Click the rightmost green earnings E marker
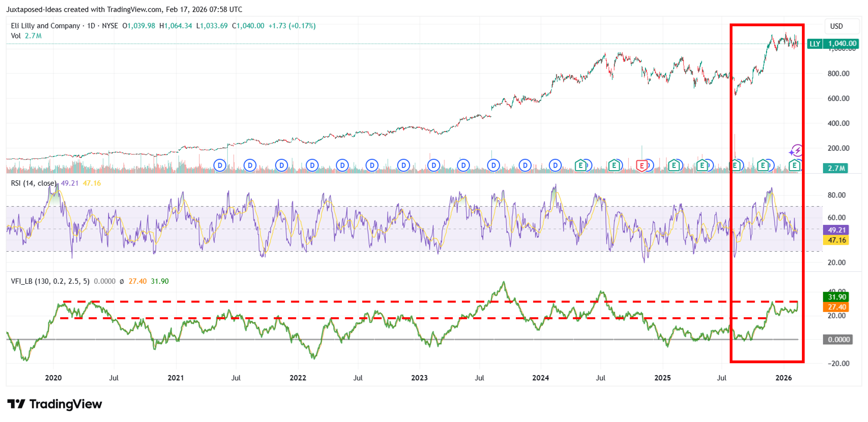 pyautogui.click(x=794, y=166)
